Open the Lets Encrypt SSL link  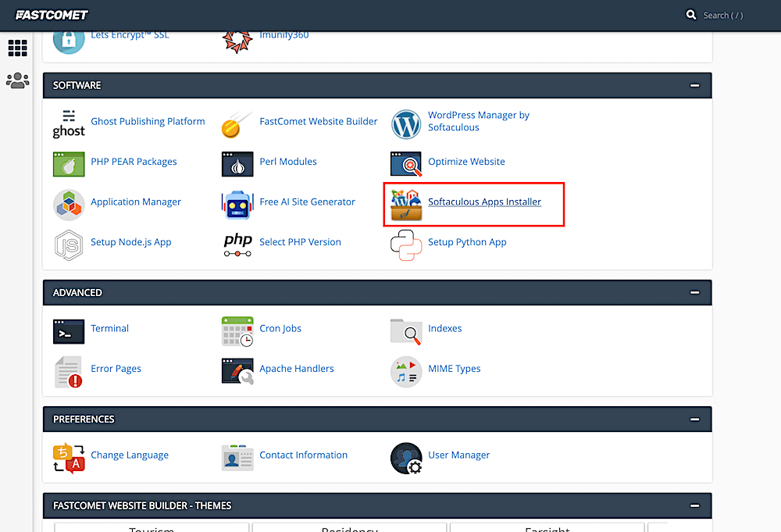(x=130, y=35)
